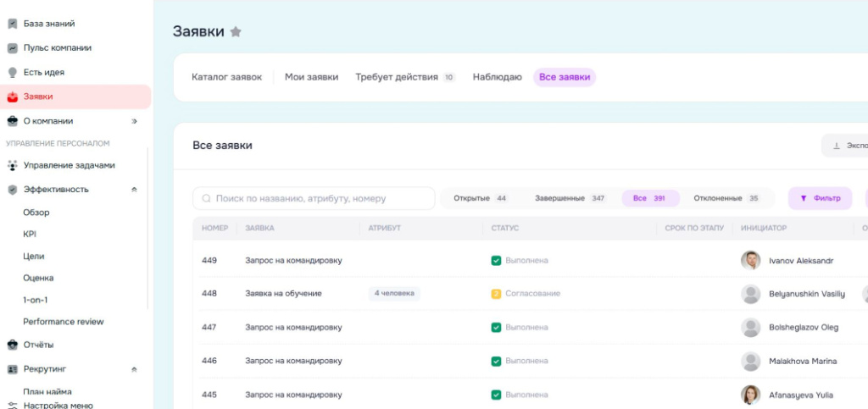Click the Пульс компании chart icon
This screenshot has height=409, width=868.
[x=12, y=48]
